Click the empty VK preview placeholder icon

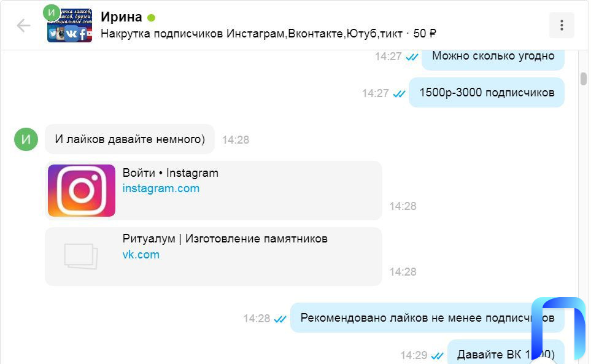(x=81, y=256)
